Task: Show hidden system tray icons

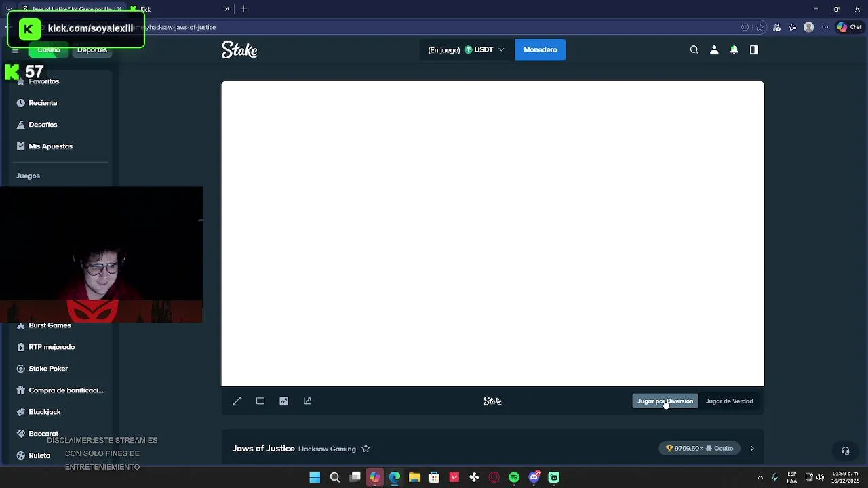Action: click(x=760, y=477)
